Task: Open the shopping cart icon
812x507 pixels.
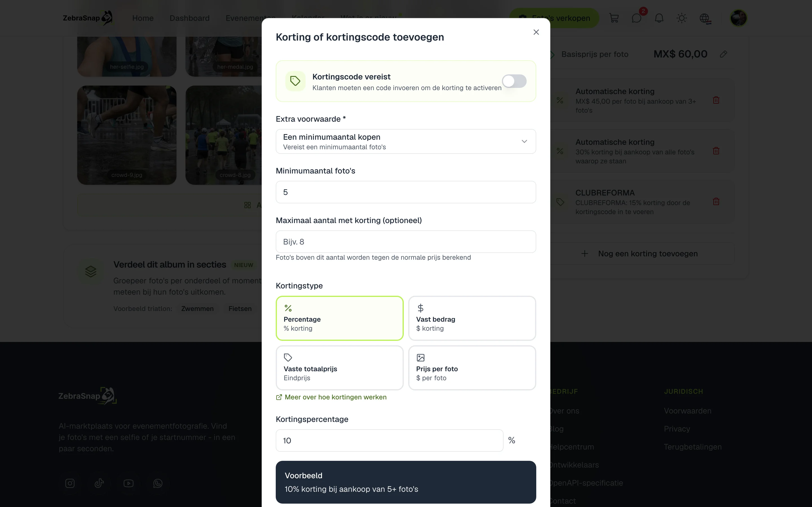Action: 614,18
